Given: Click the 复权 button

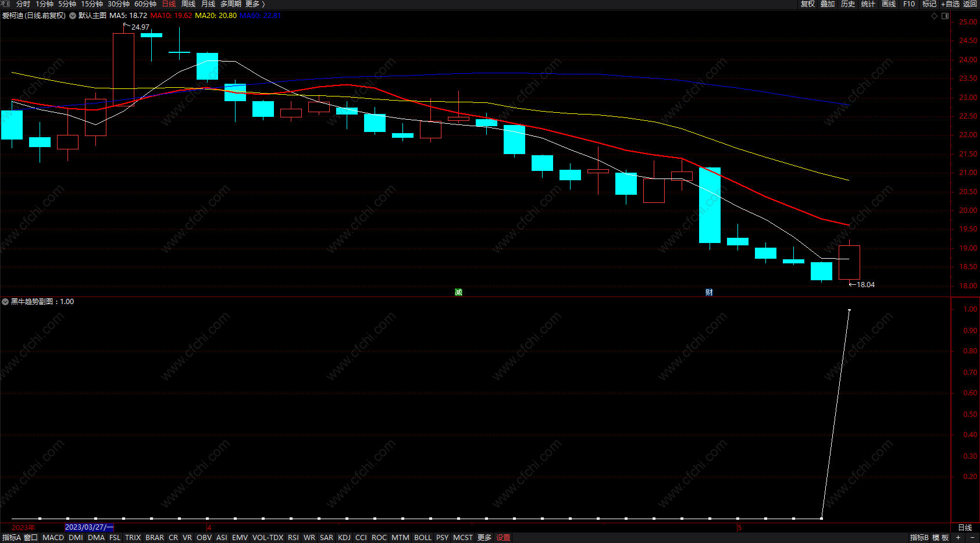Looking at the screenshot, I should (x=808, y=4).
